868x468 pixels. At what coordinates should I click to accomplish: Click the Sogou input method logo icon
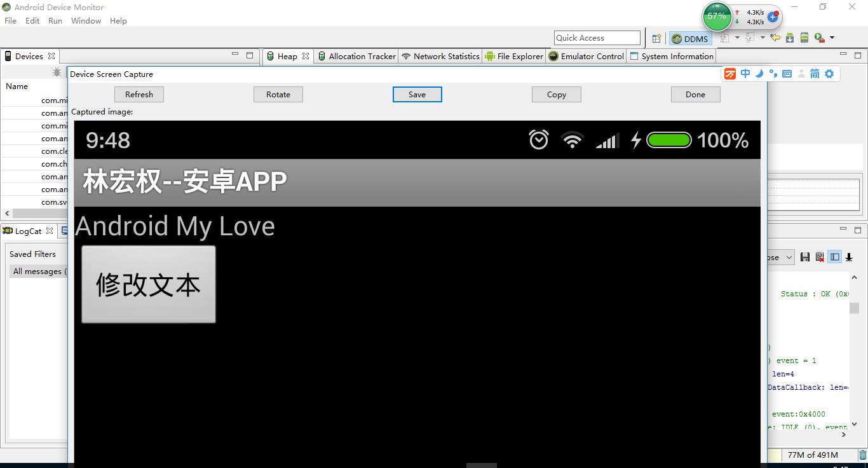(730, 74)
